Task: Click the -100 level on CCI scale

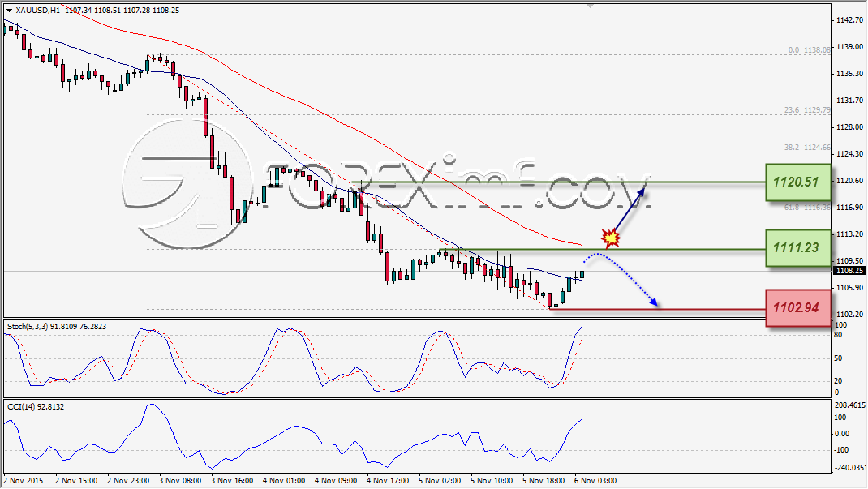Action: coord(841,449)
